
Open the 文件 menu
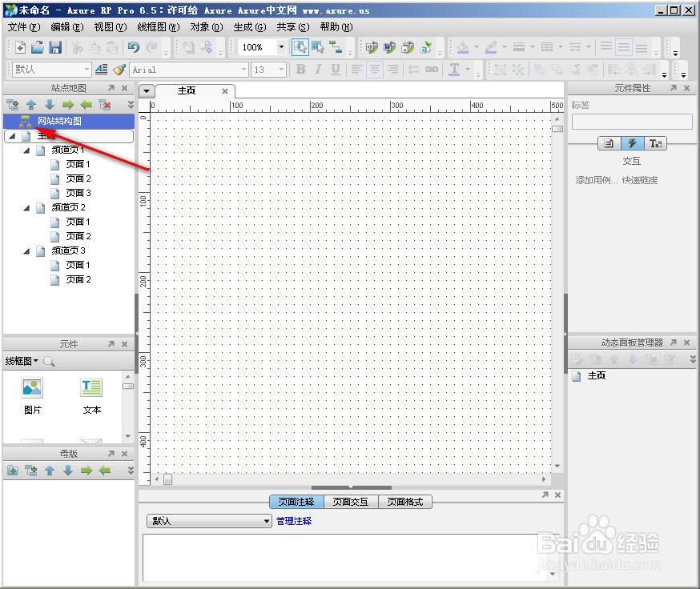click(24, 27)
